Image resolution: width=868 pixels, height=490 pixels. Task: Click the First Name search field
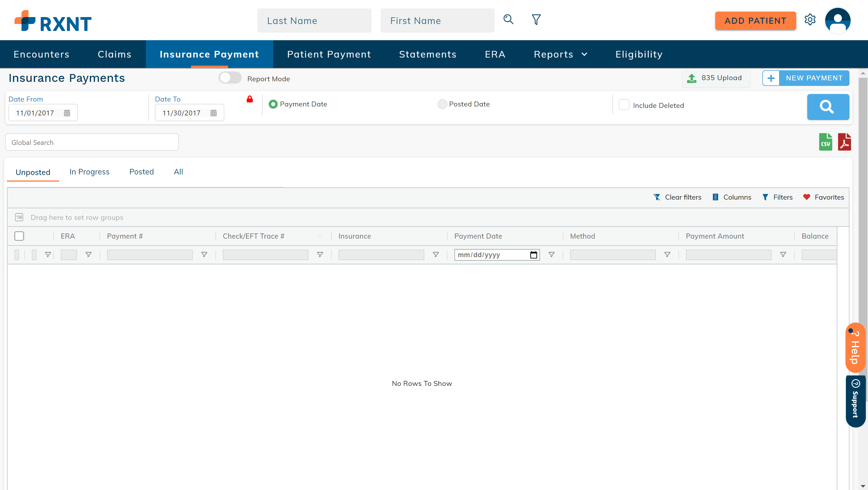pos(437,21)
